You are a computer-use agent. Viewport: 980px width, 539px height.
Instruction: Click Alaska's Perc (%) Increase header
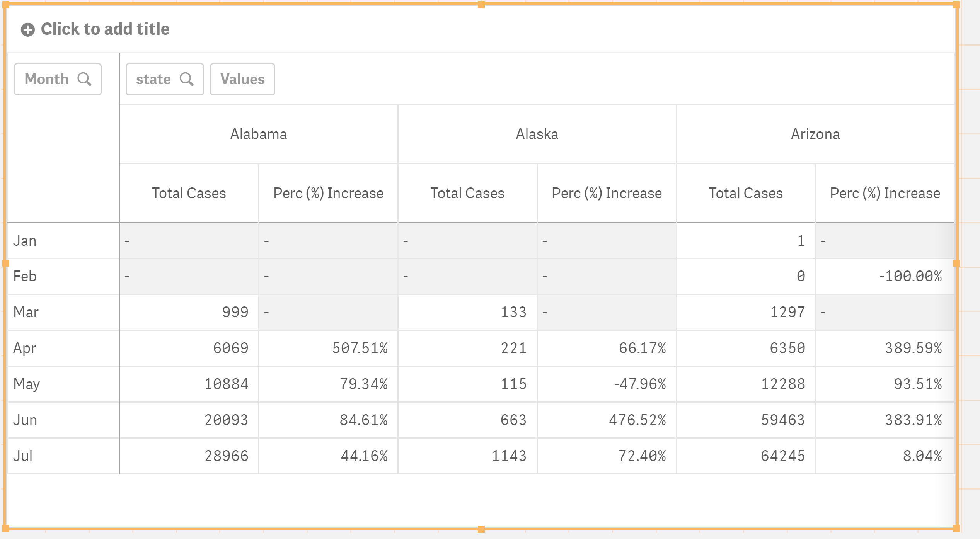607,193
